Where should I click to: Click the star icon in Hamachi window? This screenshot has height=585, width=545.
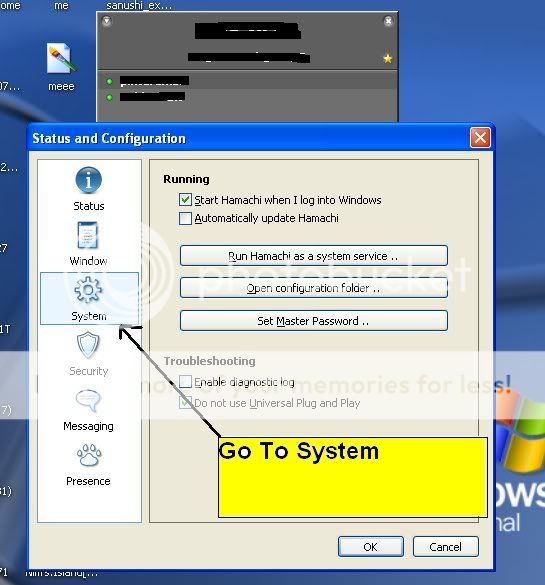coord(388,59)
